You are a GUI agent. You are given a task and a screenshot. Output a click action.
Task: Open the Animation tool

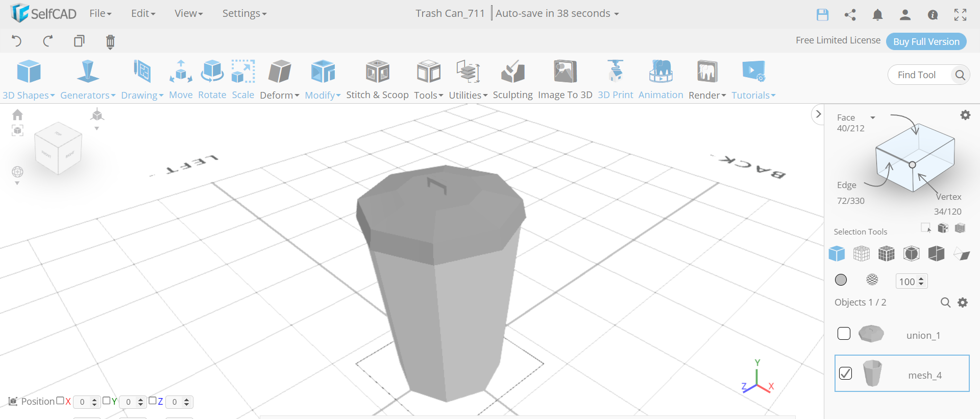[x=660, y=80]
